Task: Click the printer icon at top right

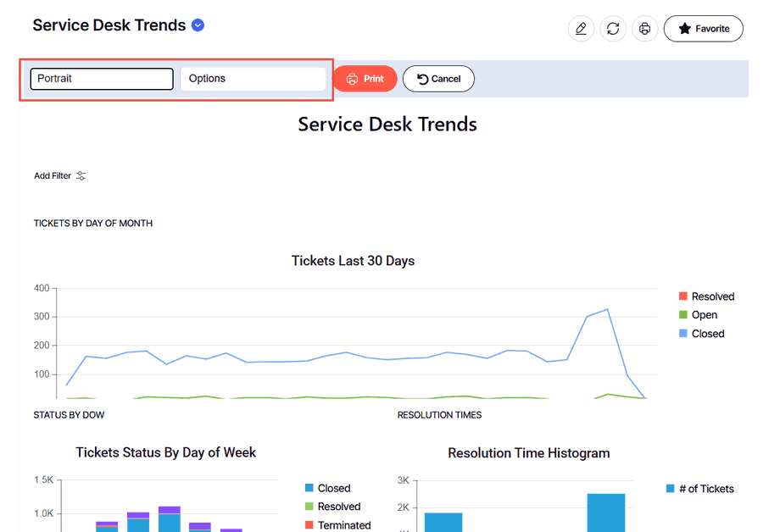Action: tap(645, 29)
